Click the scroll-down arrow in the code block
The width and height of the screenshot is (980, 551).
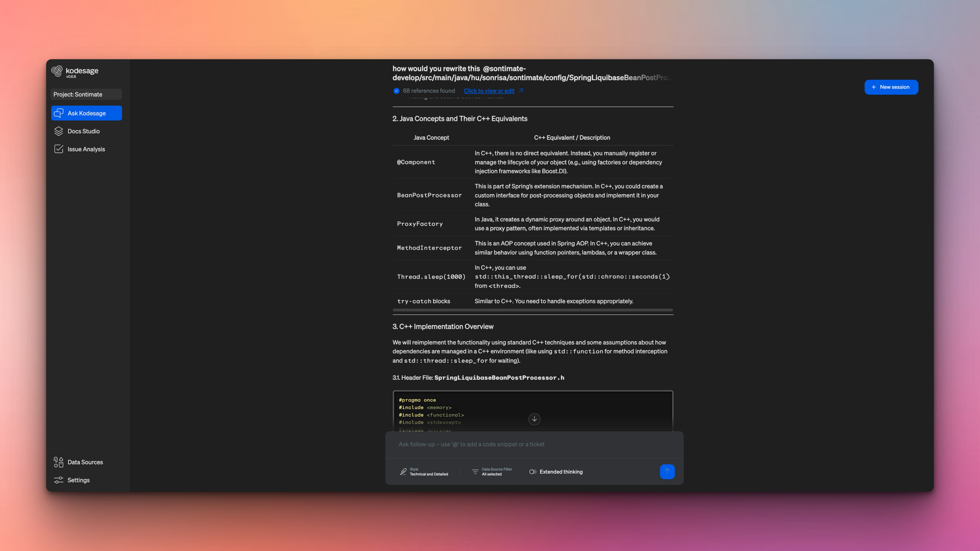point(534,419)
